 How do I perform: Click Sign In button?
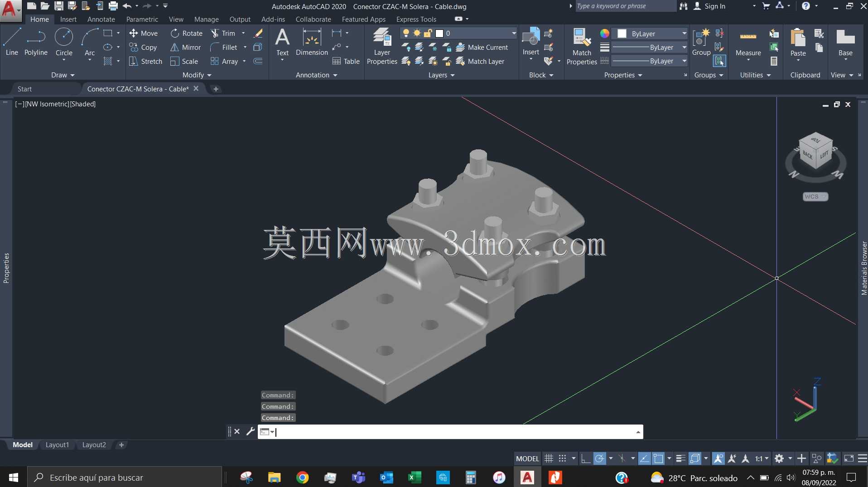pos(710,6)
